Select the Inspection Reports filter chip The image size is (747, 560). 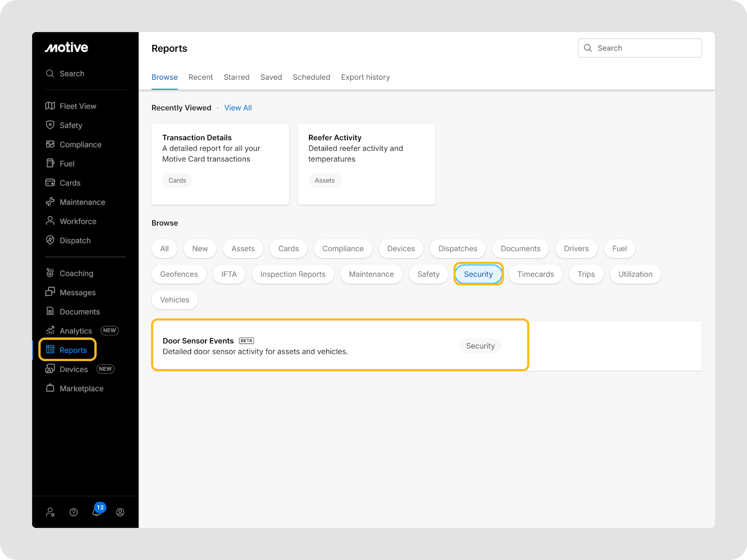pyautogui.click(x=293, y=274)
